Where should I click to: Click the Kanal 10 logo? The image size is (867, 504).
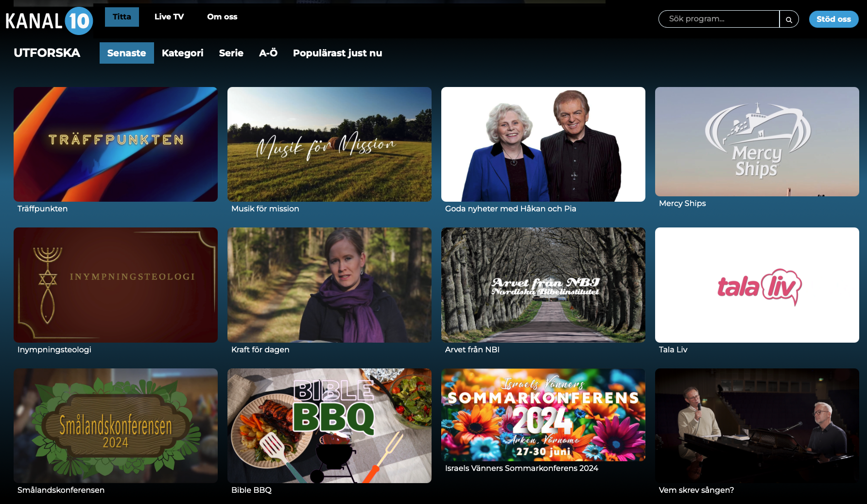pos(49,21)
